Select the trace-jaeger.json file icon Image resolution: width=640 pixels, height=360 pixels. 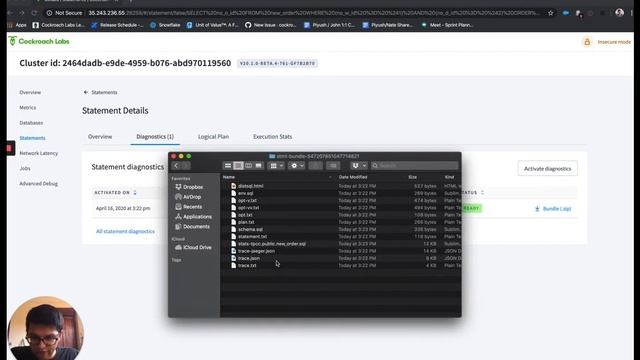click(233, 251)
